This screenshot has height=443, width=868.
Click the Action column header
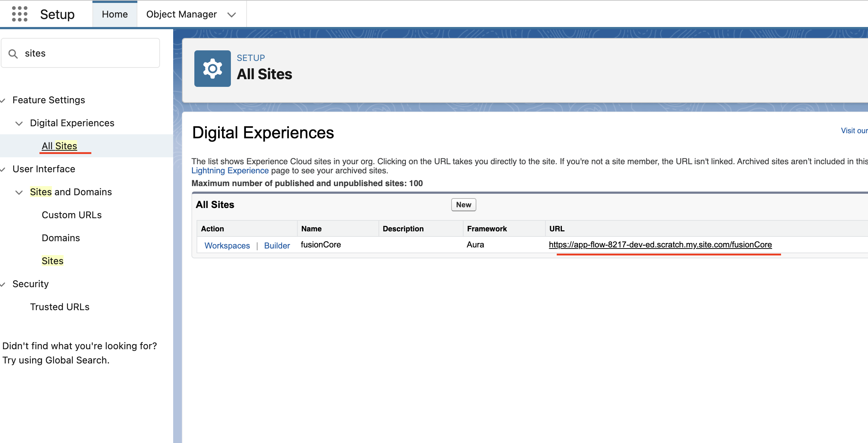pos(247,229)
